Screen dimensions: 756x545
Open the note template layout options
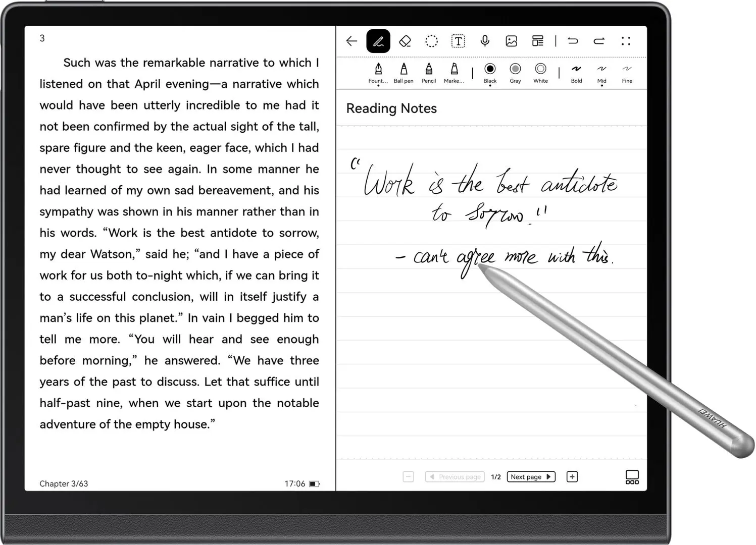tap(537, 41)
